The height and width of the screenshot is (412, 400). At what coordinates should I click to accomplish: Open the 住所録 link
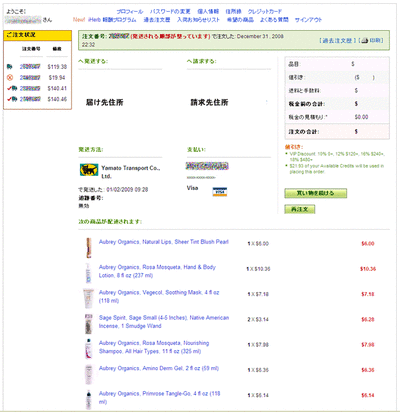(233, 12)
